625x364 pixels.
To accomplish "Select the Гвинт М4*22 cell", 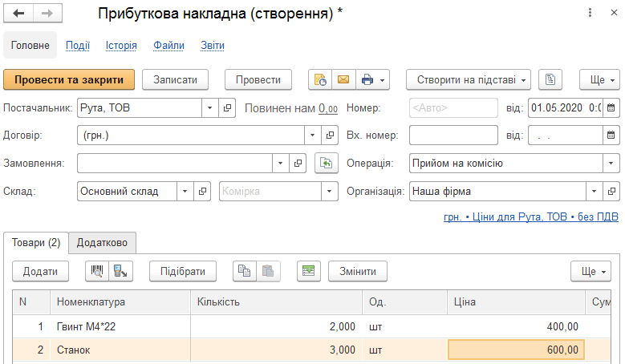I will (x=120, y=326).
